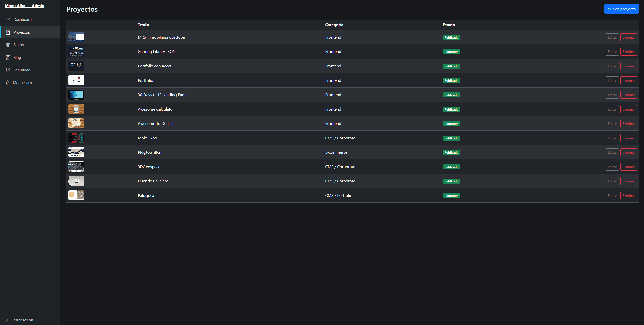The width and height of the screenshot is (644, 325).
Task: Click the Mölo Expo project thumbnail
Action: 76,138
